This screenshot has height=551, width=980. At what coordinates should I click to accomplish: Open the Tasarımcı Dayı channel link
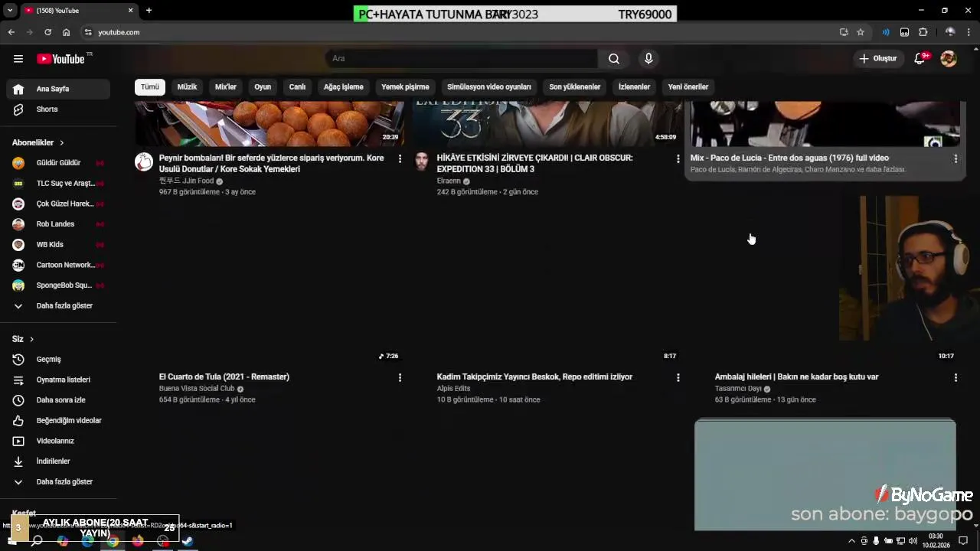click(738, 389)
